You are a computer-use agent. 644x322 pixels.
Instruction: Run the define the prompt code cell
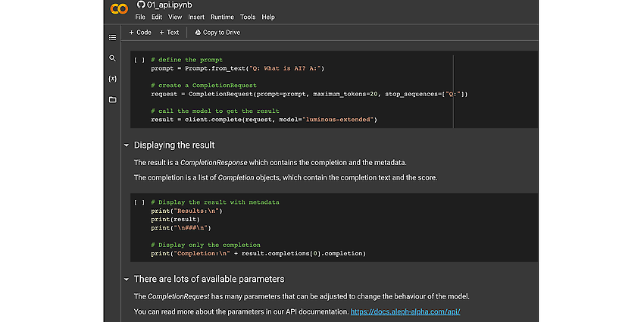139,60
